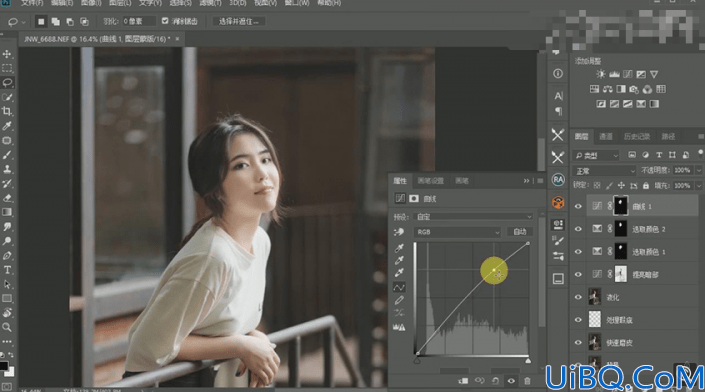Toggle the anti-alias checkbox in options bar
The height and width of the screenshot is (392, 705).
[x=165, y=21]
